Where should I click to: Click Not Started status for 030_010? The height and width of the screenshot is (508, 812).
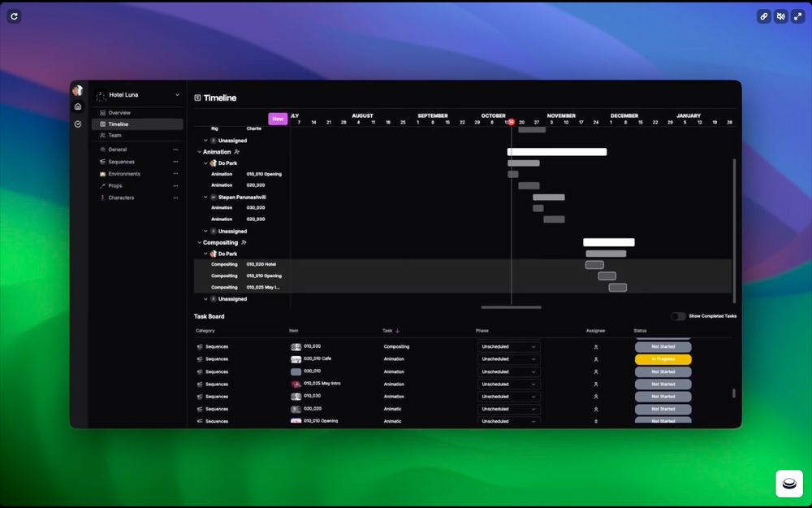(663, 371)
